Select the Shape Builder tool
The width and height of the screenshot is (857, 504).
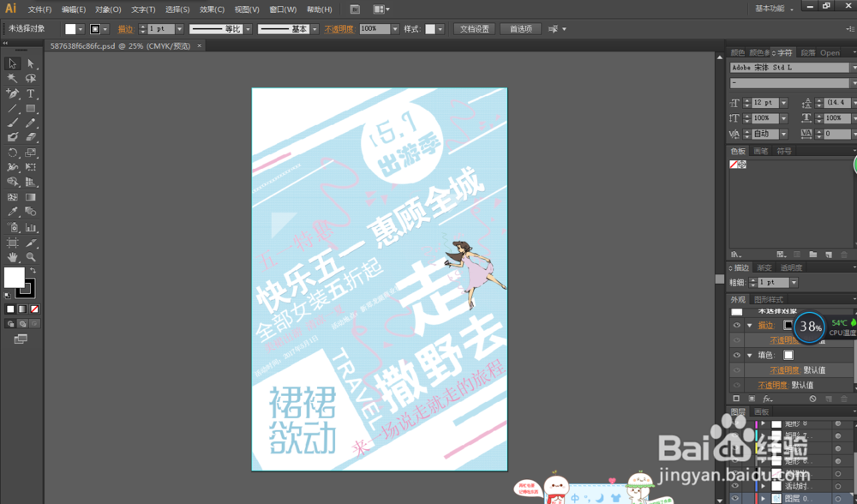(x=13, y=182)
